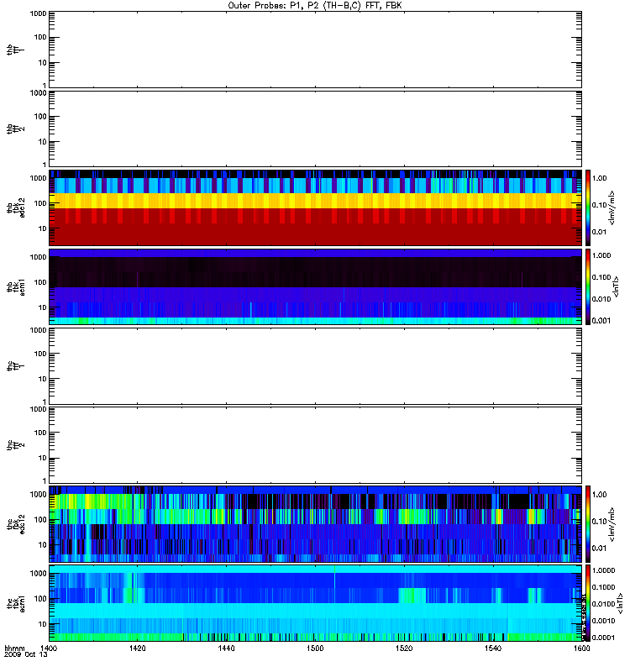The image size is (630, 672).
Task: Click the 'thb fbk scm1' panel axis label
Action: (x=15, y=286)
